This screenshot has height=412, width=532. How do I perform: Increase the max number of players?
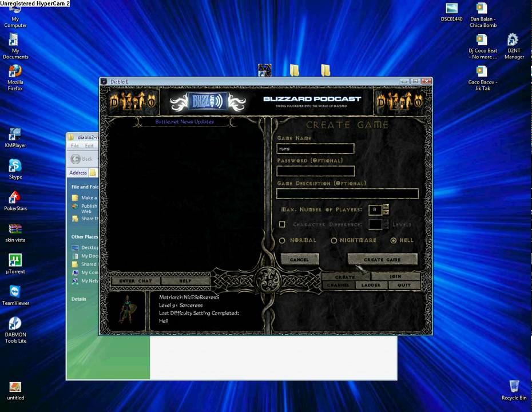[x=386, y=207]
